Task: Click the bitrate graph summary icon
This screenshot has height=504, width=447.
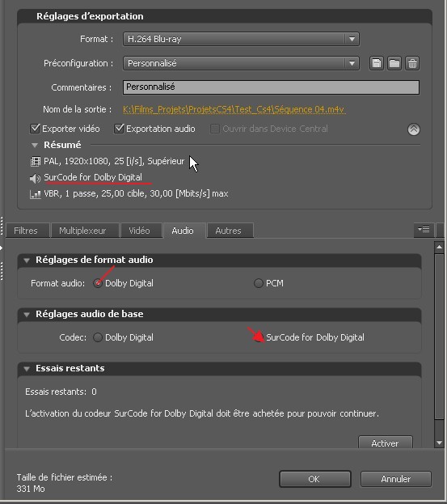Action: tap(36, 194)
